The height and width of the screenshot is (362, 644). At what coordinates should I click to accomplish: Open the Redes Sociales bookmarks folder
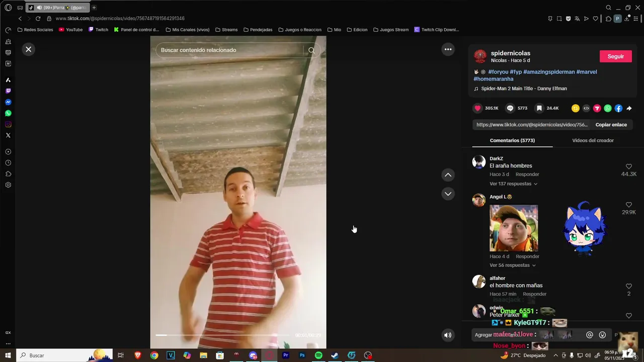[35, 30]
